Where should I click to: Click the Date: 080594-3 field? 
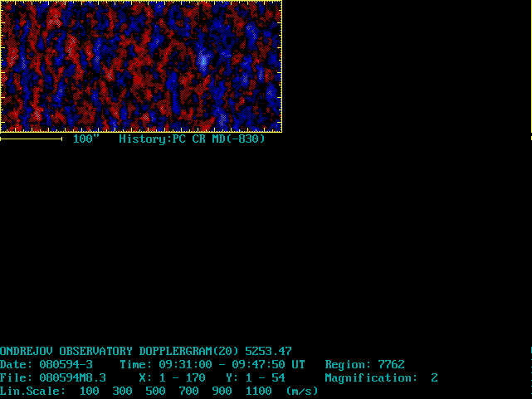coord(46,364)
